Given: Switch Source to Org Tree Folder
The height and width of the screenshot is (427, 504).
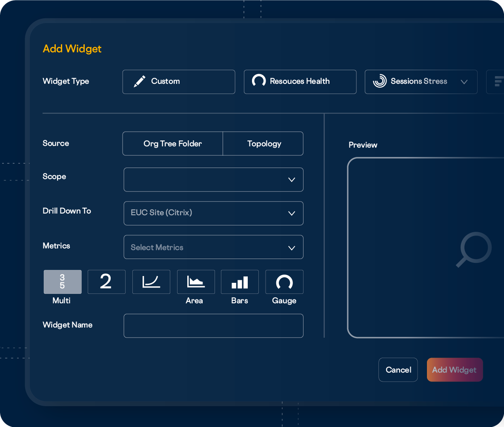Looking at the screenshot, I should (x=173, y=144).
